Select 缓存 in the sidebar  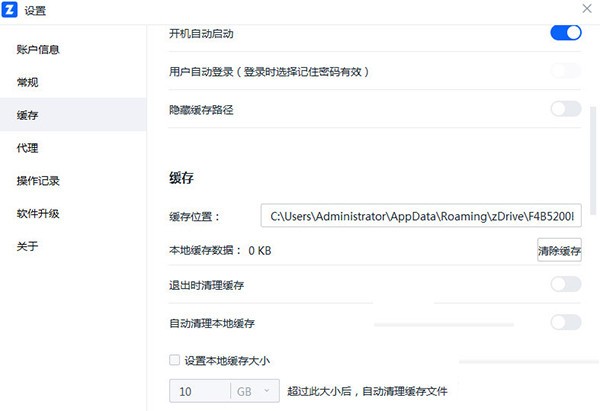[x=28, y=115]
